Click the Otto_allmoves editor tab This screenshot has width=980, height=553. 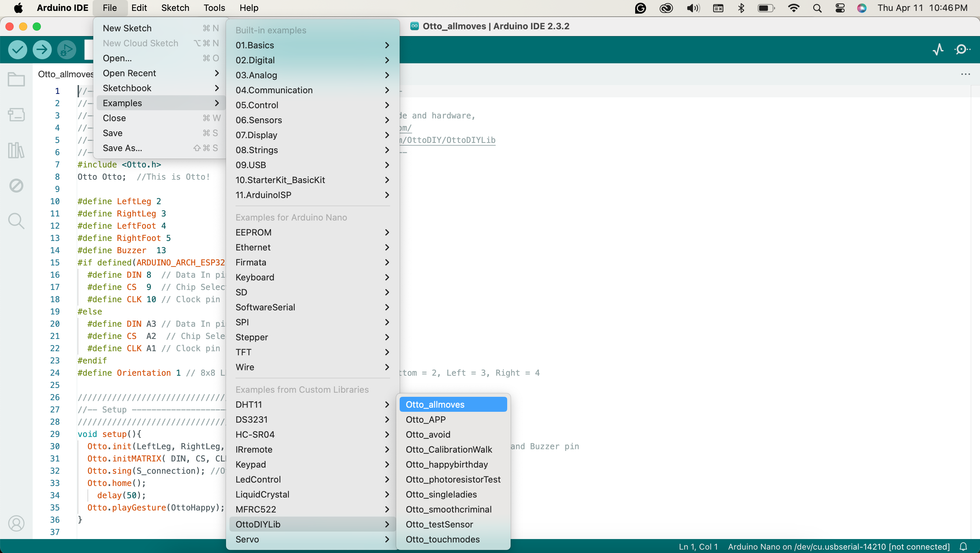click(x=65, y=74)
